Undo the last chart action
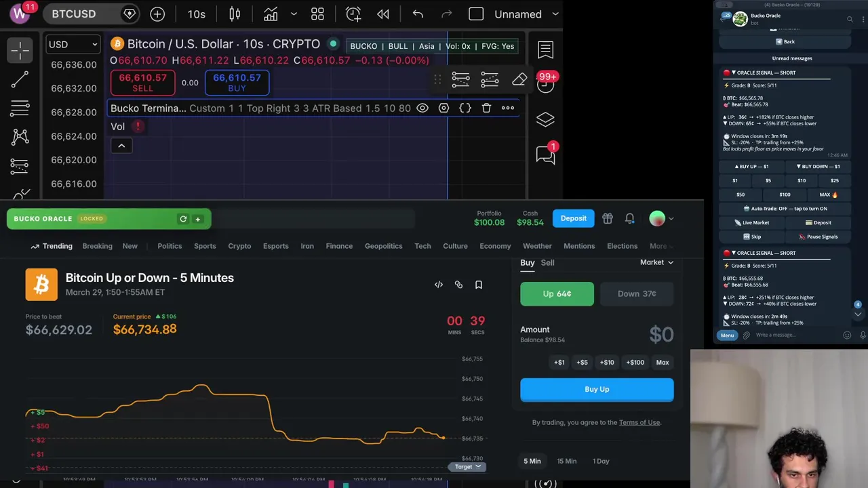868x488 pixels. pos(418,14)
